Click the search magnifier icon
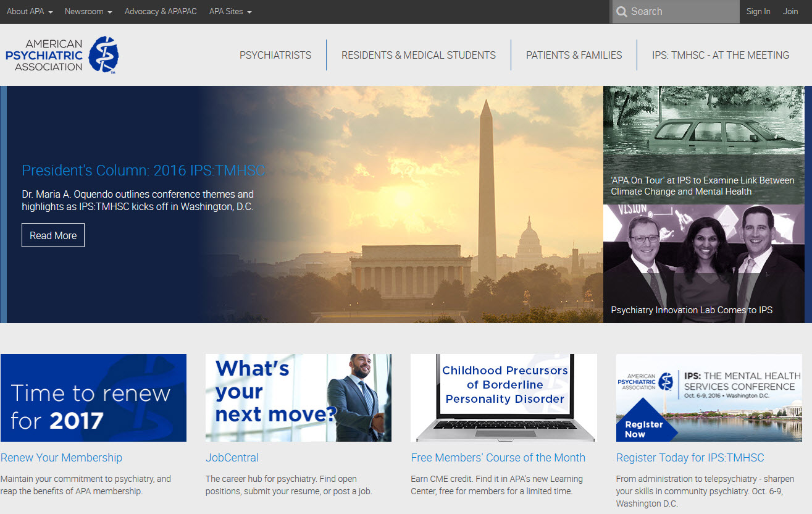This screenshot has height=514, width=812. [621, 12]
